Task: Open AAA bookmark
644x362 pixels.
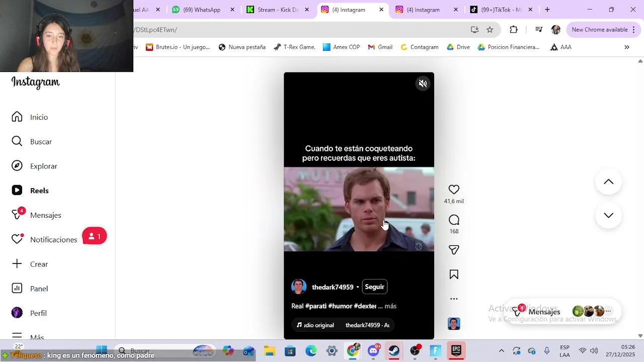Action: (561, 47)
